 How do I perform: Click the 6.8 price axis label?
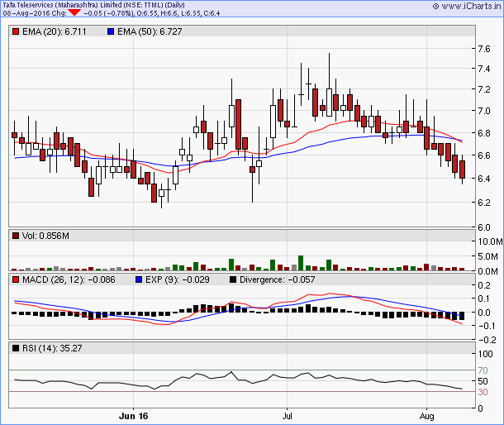click(483, 133)
